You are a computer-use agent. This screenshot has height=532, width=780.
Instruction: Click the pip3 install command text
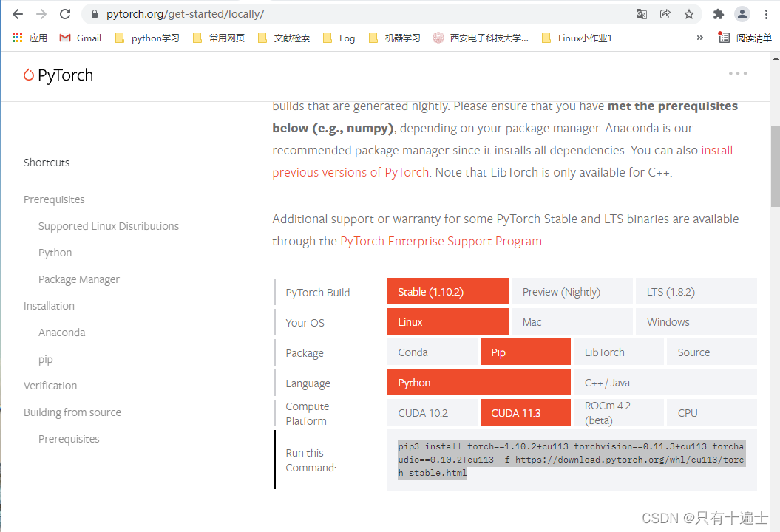point(571,460)
